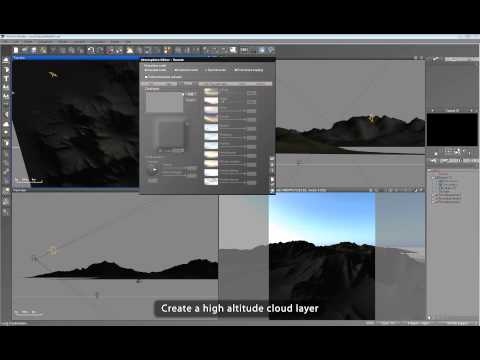
Task: Select the terrain mountain tool in left toolbar
Action: tap(6, 60)
